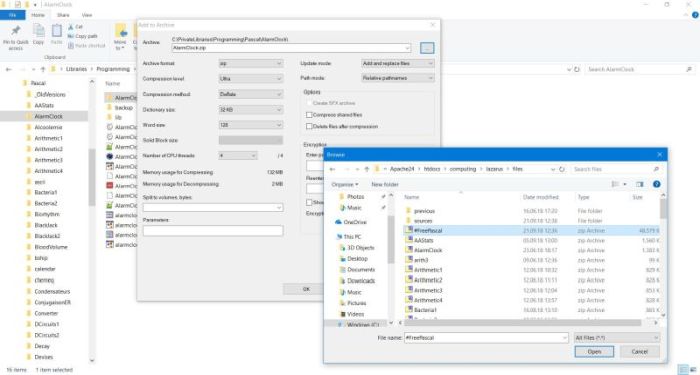
Task: Open the Organize menu in Browse dialog
Action: pyautogui.click(x=344, y=184)
